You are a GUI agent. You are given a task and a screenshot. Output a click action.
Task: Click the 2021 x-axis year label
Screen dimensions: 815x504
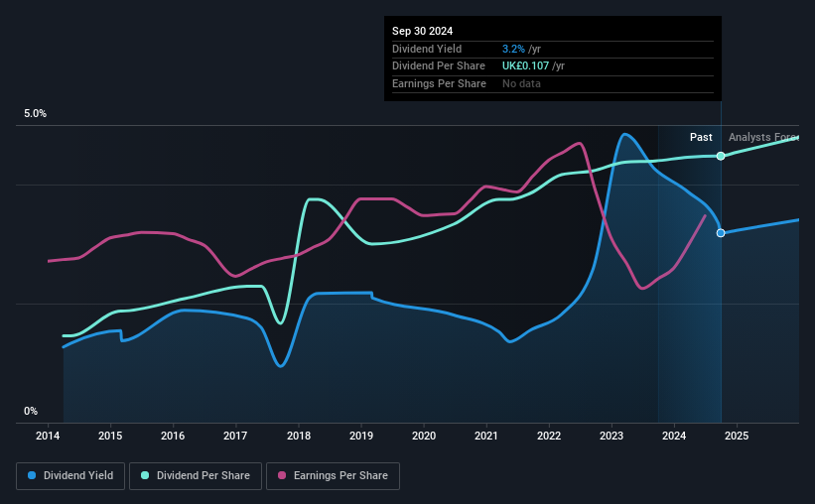tap(486, 436)
